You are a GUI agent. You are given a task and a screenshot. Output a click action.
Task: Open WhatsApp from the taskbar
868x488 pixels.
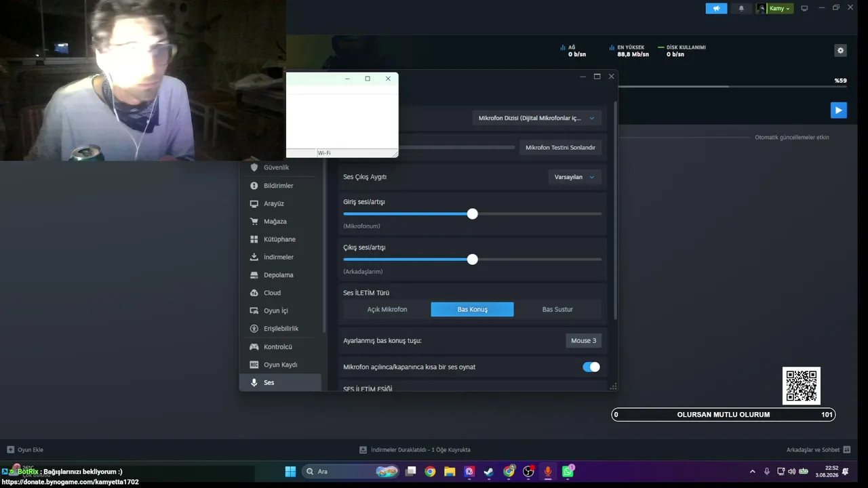point(568,472)
